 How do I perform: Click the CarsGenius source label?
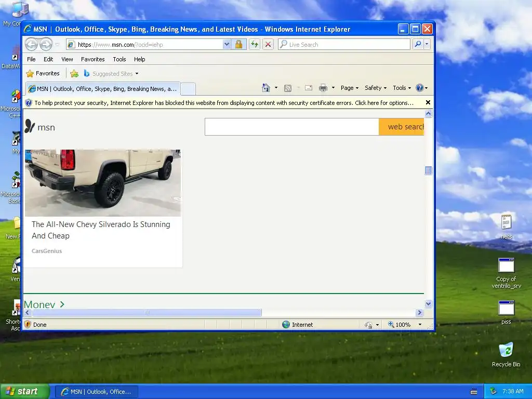pyautogui.click(x=47, y=251)
